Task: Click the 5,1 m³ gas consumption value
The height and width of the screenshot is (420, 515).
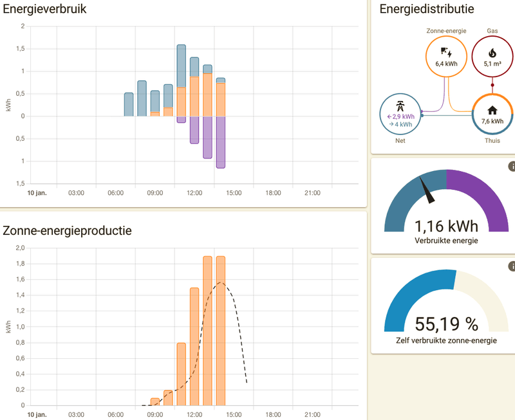Action: [x=492, y=64]
